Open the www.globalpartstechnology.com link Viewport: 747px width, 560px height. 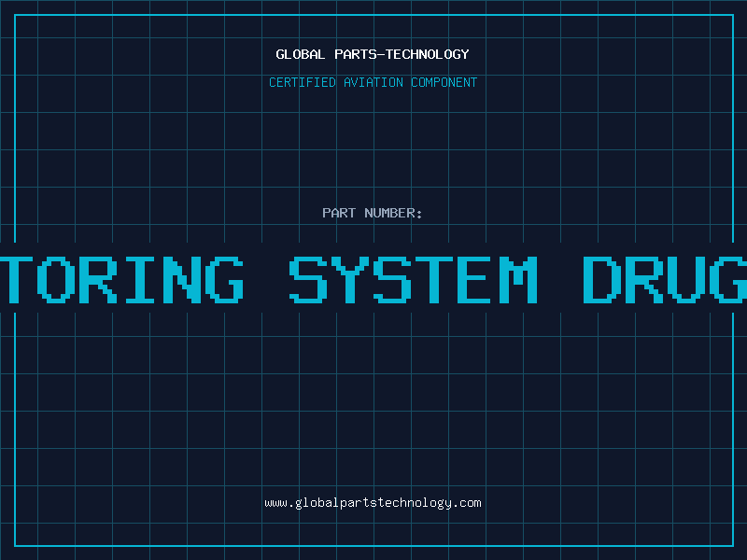point(373,503)
